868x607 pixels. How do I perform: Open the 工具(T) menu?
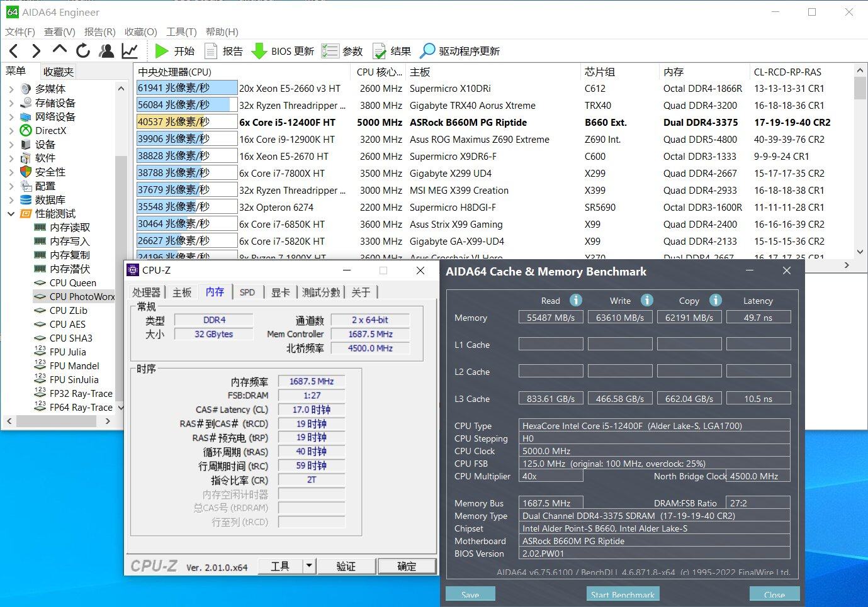pyautogui.click(x=181, y=32)
